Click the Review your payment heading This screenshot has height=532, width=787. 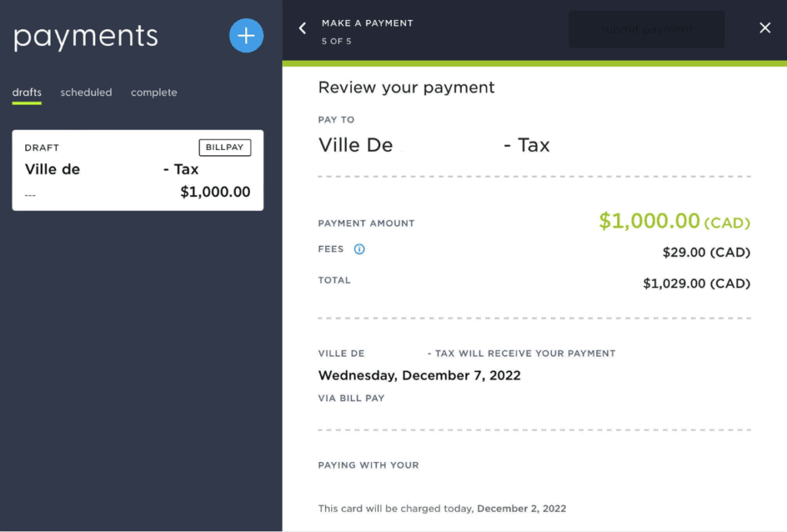(407, 88)
